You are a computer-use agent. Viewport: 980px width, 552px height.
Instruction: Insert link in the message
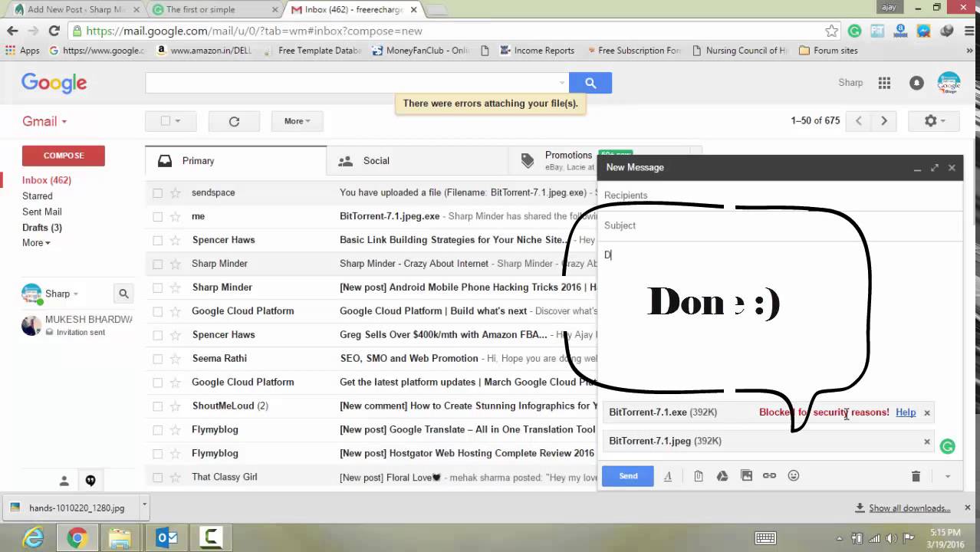[769, 476]
